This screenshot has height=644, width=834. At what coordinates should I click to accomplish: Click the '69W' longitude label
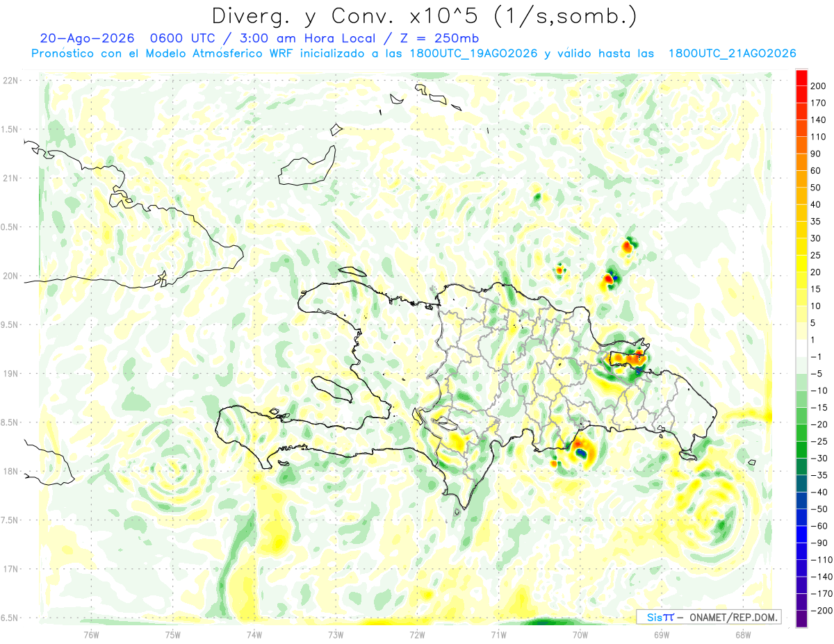(662, 634)
